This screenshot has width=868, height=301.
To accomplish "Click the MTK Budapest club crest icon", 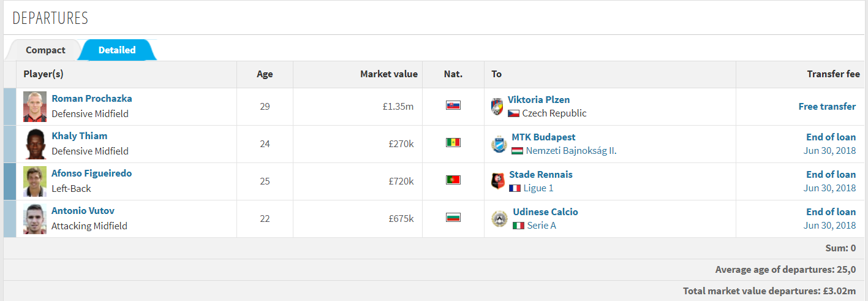I will 499,144.
